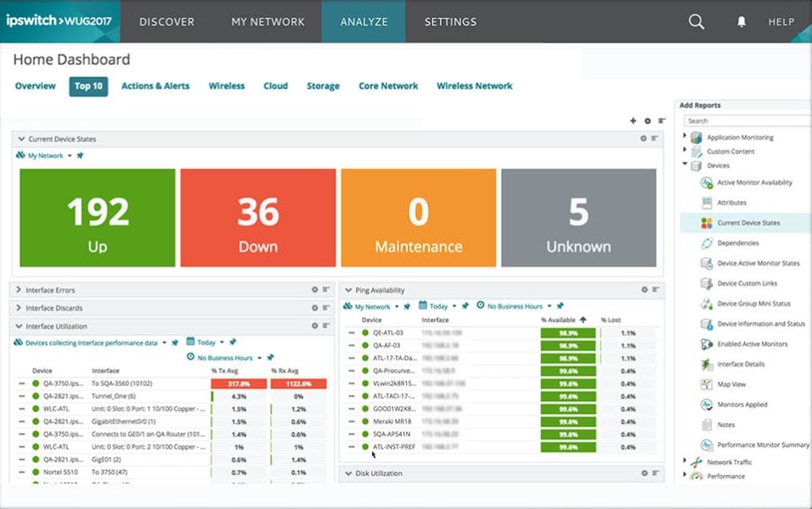Click calendar icon for Today in Ping Availability
This screenshot has height=509, width=812.
[x=423, y=305]
